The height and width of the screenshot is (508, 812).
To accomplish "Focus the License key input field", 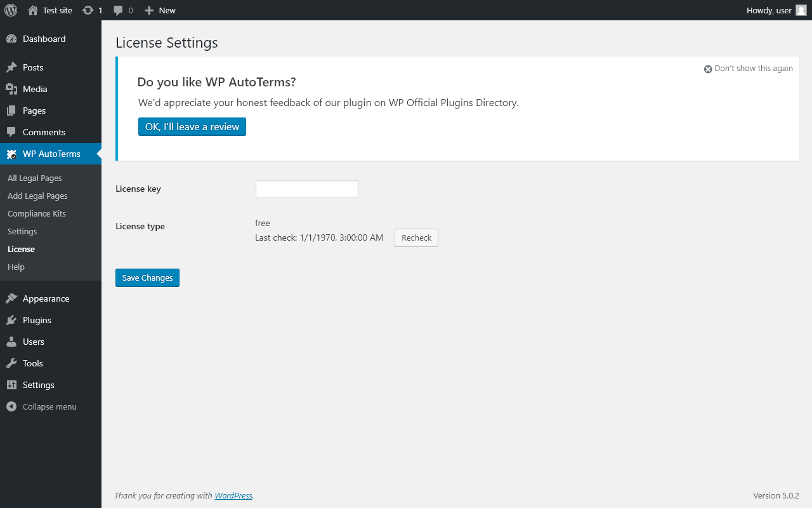I will [307, 189].
